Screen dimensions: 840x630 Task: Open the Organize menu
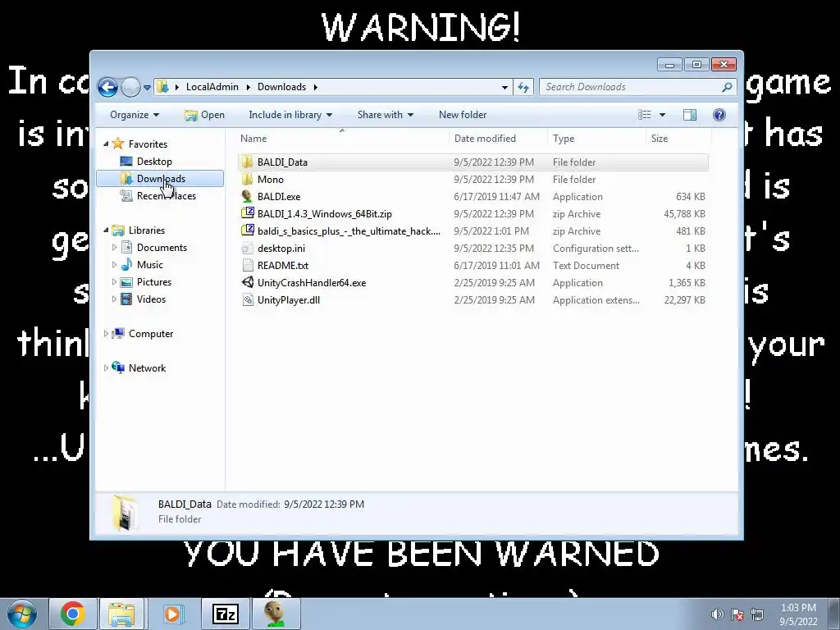pyautogui.click(x=135, y=115)
